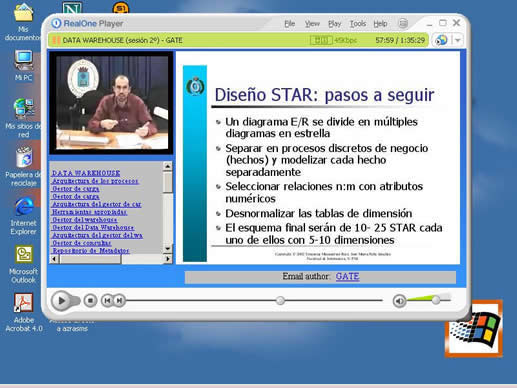Select Repositorio de Metadatos chapter link
517x388 pixels.
91,250
